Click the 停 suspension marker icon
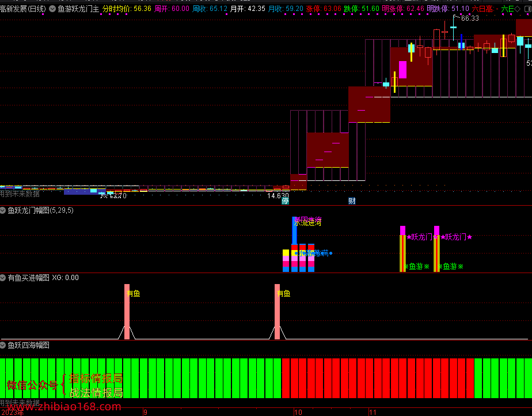 click(286, 201)
